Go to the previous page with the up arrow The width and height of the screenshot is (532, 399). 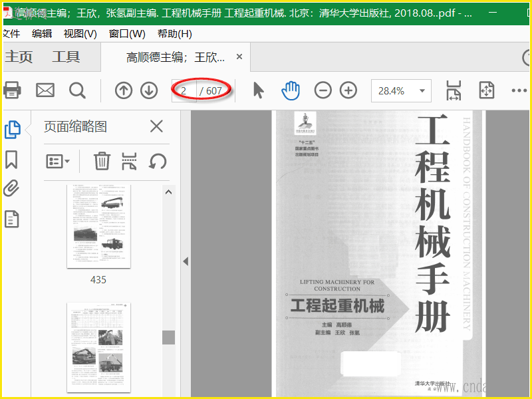tap(124, 90)
